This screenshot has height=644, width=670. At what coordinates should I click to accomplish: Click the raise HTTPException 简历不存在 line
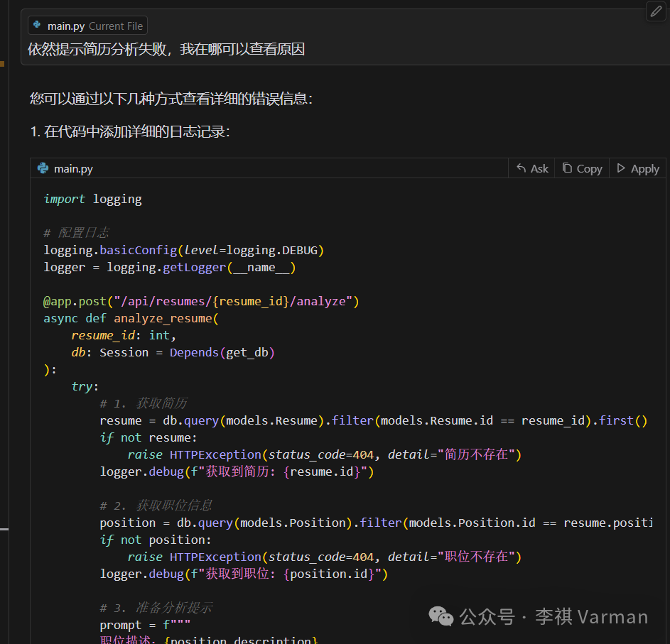coord(325,455)
